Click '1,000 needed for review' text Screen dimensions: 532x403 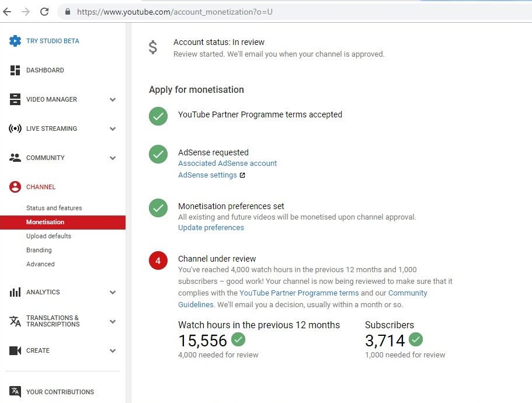tap(405, 355)
